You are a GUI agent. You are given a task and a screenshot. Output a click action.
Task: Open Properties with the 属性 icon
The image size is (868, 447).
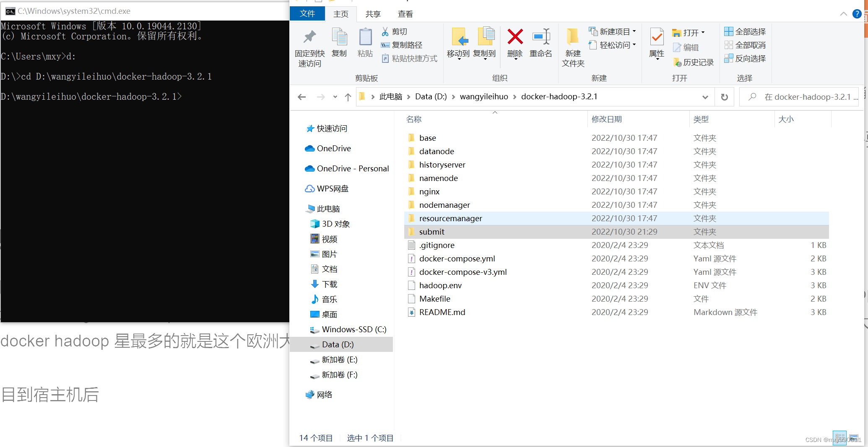(x=656, y=42)
